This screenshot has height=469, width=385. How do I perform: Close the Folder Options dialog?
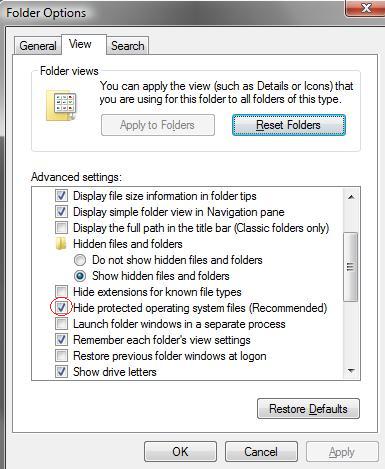click(x=366, y=8)
